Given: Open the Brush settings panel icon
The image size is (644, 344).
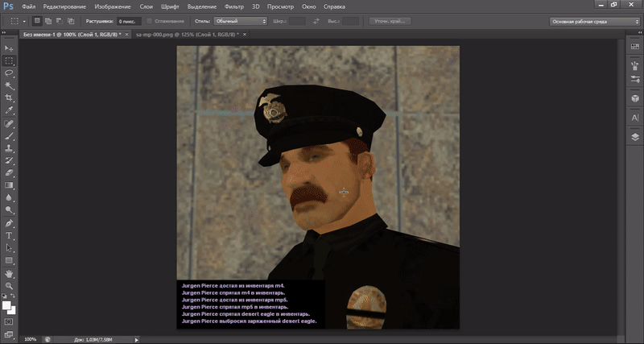Looking at the screenshot, I should click(x=635, y=79).
